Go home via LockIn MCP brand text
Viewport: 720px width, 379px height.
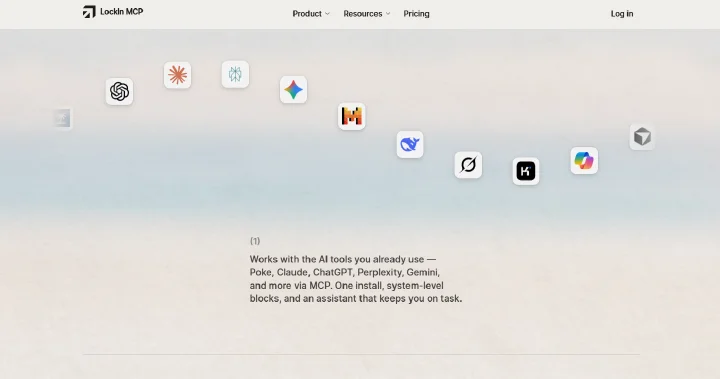122,12
